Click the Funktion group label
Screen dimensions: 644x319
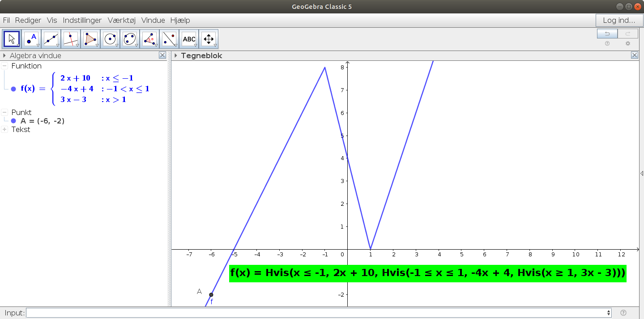[x=26, y=66]
